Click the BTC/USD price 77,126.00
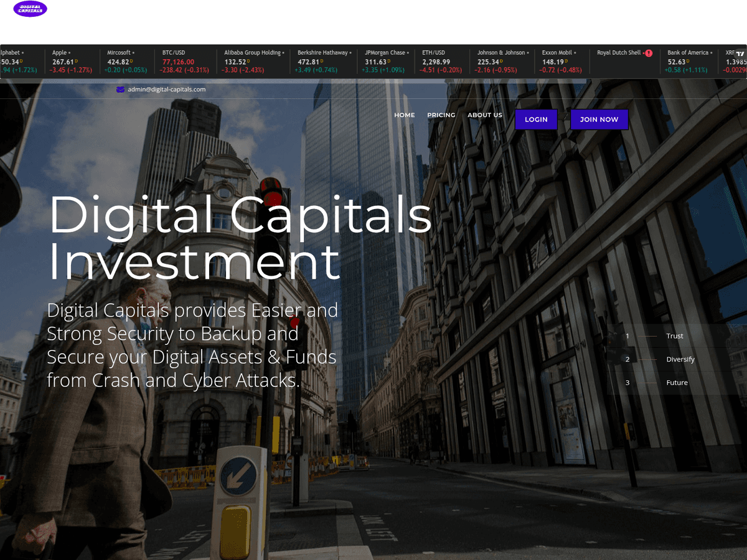747x560 pixels. click(178, 62)
